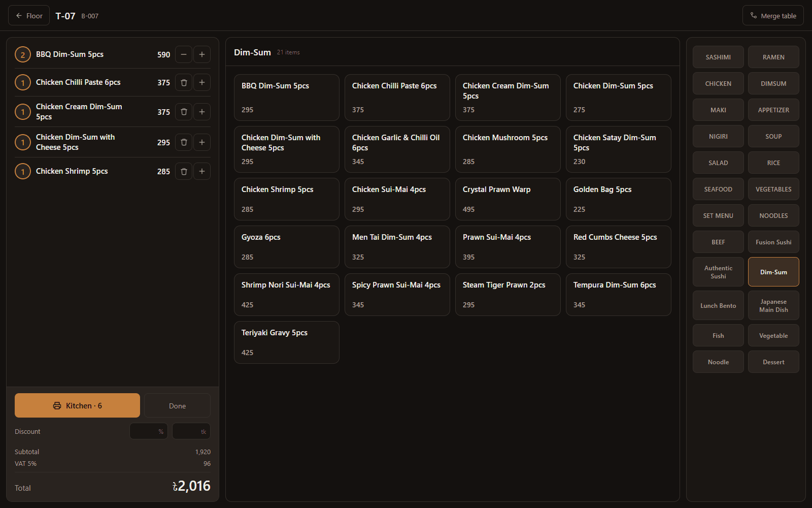The width and height of the screenshot is (812, 508).
Task: Go back to Floor view
Action: (29, 16)
